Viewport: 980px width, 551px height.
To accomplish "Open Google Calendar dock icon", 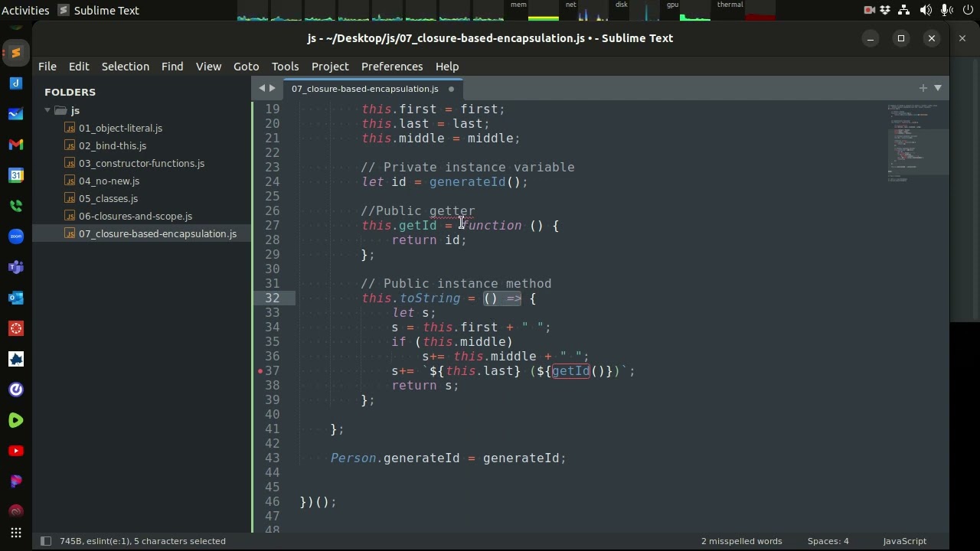I will coord(16,175).
